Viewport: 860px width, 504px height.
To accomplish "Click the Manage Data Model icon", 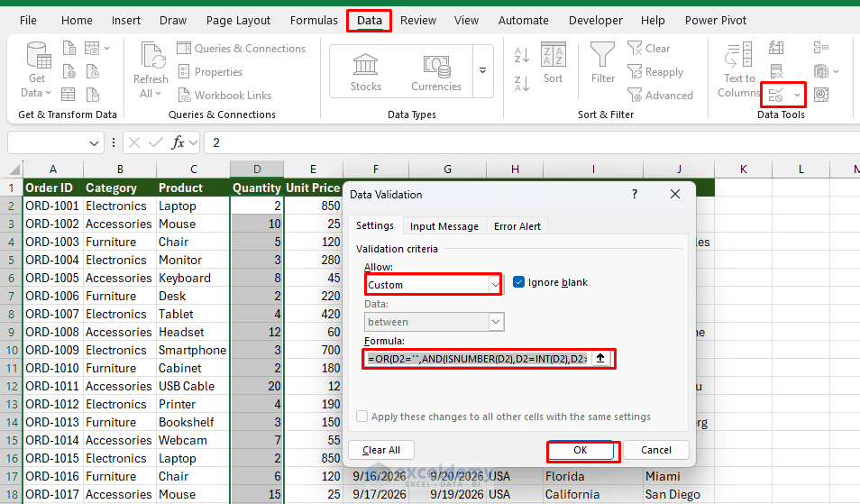I will pos(821,95).
